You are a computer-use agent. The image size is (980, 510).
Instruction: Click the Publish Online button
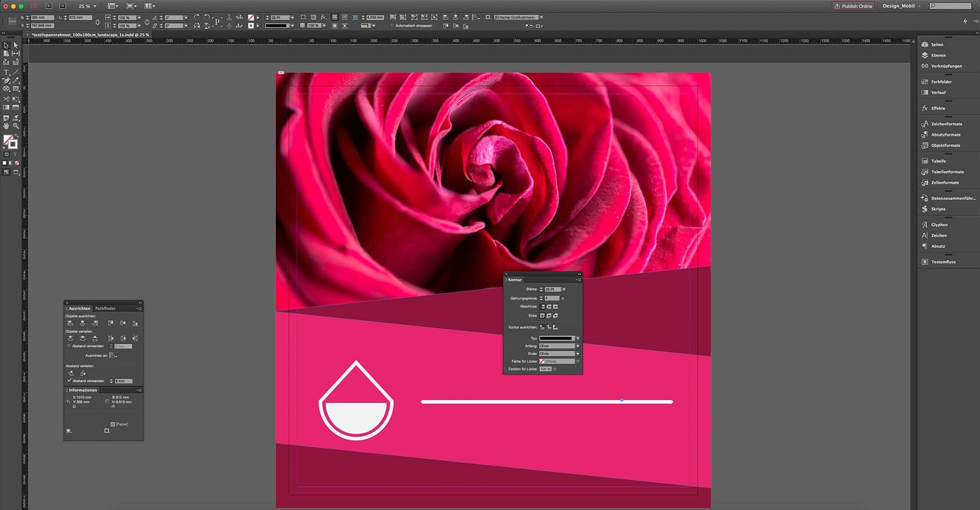point(853,6)
